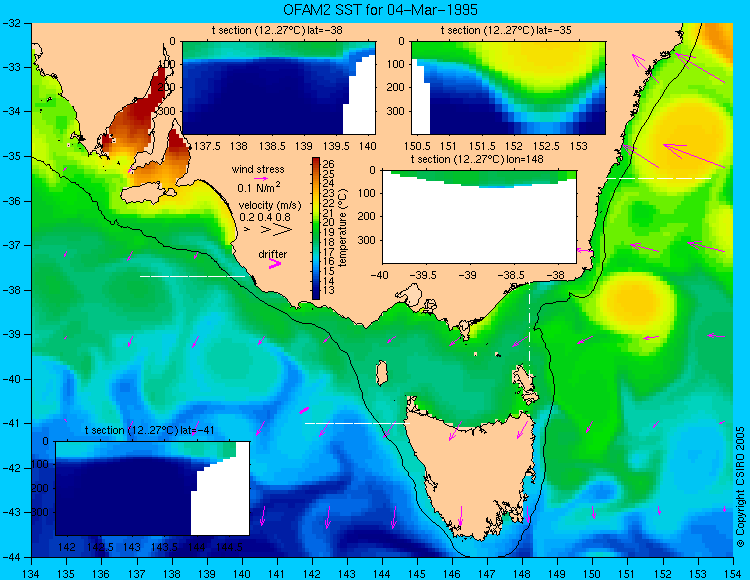Click the lat=-38 temperature section inset plot
750x580 pixels.
click(279, 88)
